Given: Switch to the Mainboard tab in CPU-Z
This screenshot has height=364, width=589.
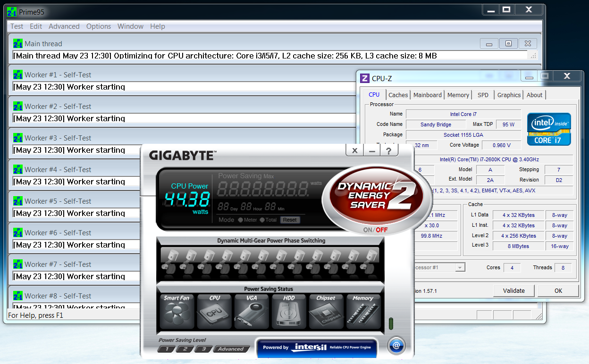Looking at the screenshot, I should pyautogui.click(x=428, y=95).
